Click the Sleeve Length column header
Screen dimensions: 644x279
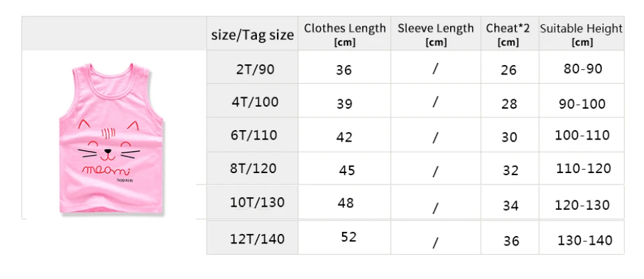pyautogui.click(x=436, y=34)
